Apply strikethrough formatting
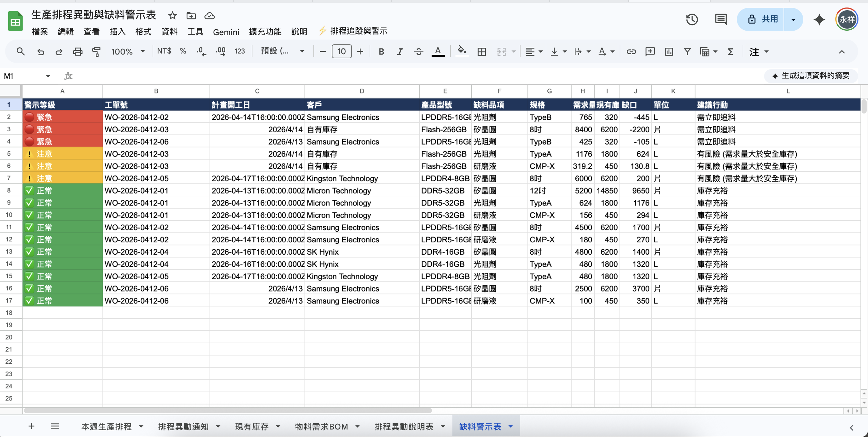Image resolution: width=868 pixels, height=437 pixels. pos(419,51)
